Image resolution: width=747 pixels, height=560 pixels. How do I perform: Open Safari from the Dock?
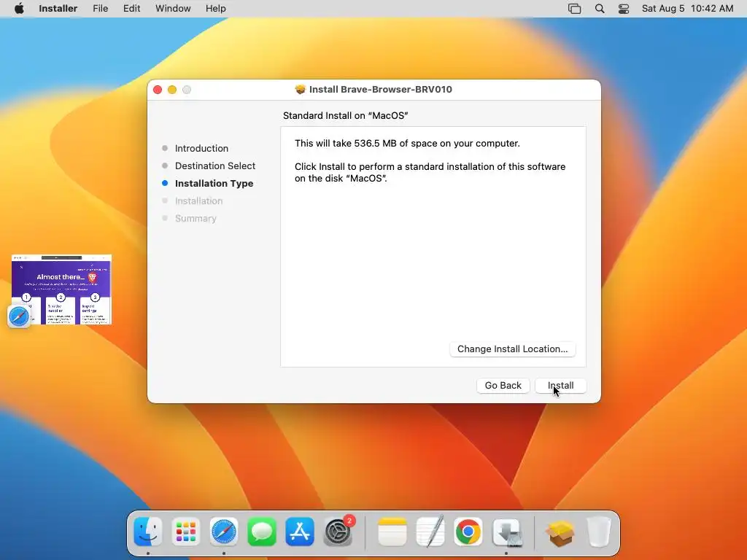coord(224,532)
